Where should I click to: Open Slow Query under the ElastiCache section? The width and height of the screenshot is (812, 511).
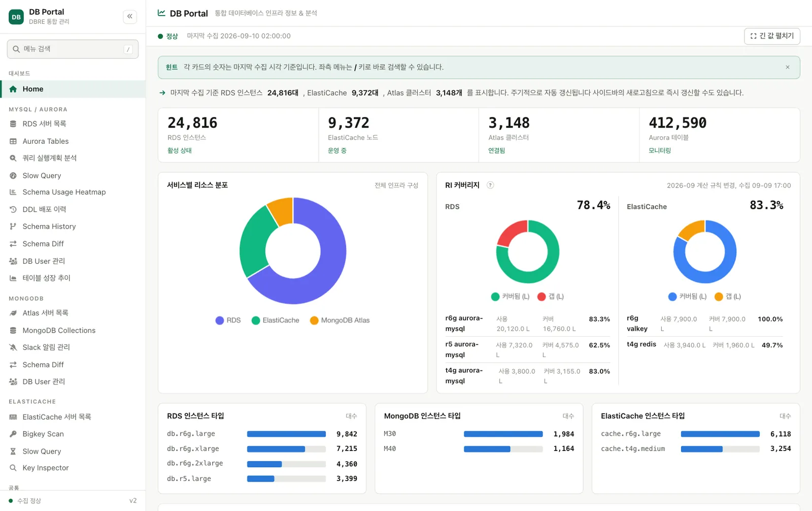tap(73, 451)
